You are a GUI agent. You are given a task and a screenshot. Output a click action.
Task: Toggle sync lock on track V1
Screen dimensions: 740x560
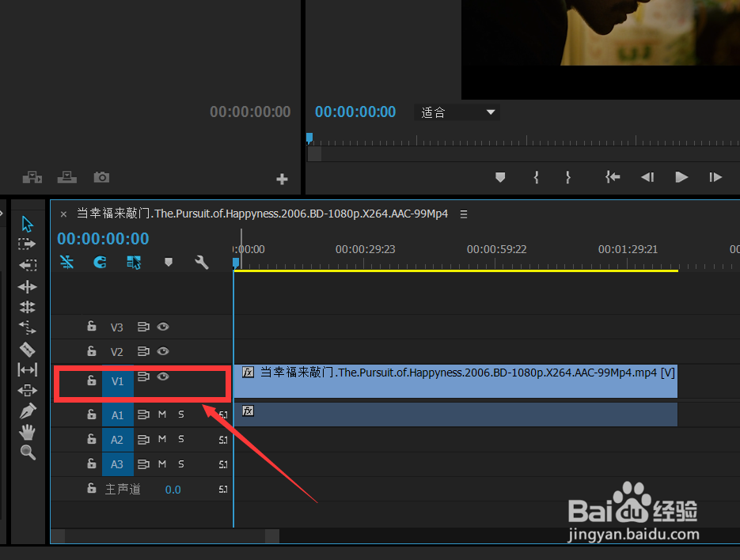(143, 376)
